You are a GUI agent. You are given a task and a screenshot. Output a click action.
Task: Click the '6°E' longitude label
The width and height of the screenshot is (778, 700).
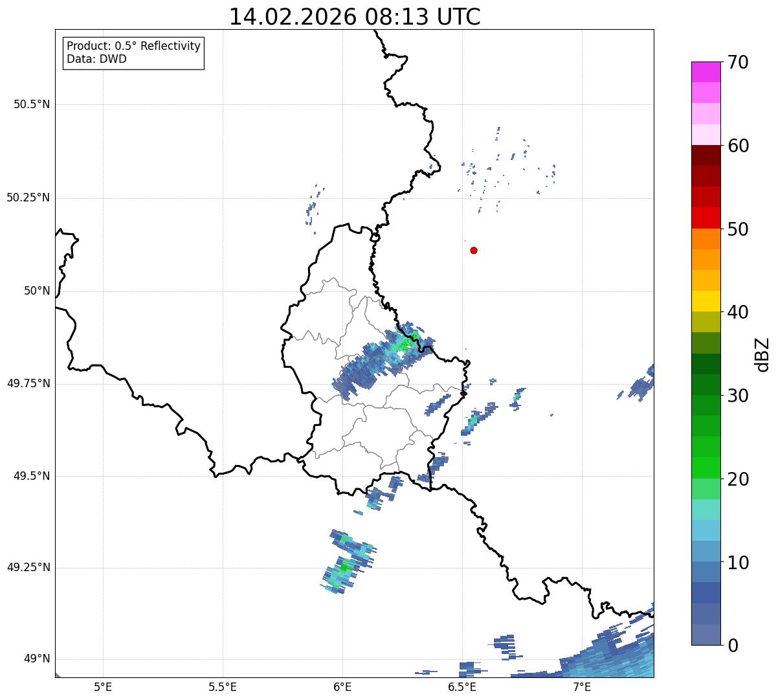[x=342, y=686]
